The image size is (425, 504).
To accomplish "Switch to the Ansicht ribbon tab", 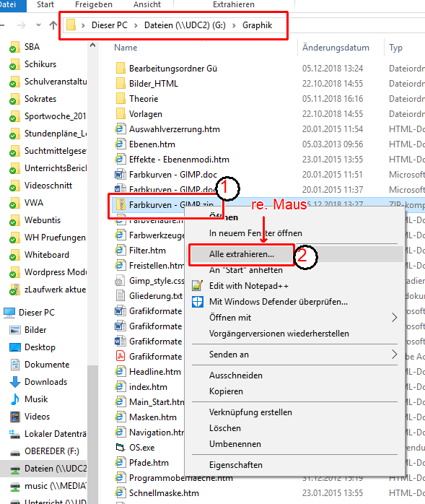I will [147, 4].
